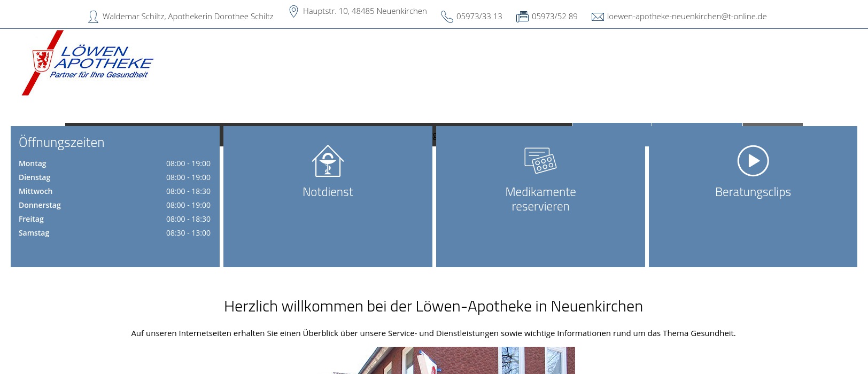Select the Dienstag row label
868x374 pixels.
tap(35, 177)
